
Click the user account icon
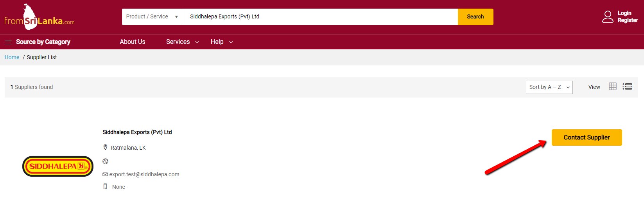point(608,17)
